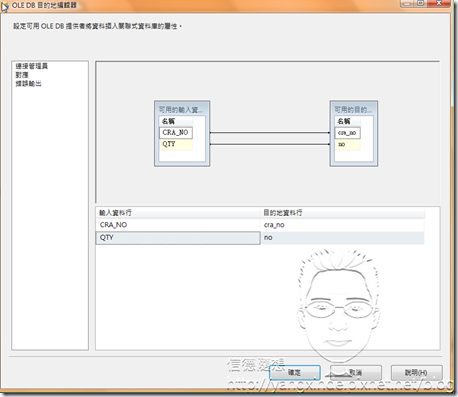
Task: Select CRA_NO in available input columns box
Action: pos(176,132)
